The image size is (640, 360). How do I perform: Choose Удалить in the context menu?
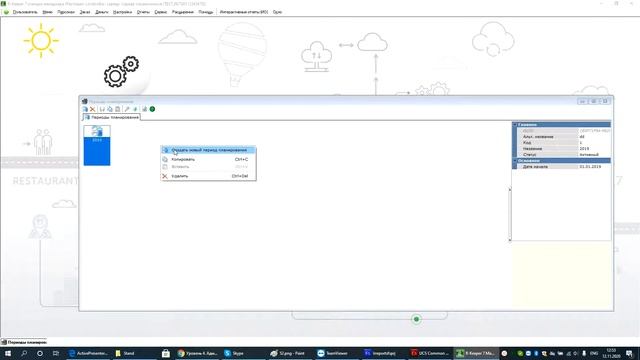tap(208, 176)
